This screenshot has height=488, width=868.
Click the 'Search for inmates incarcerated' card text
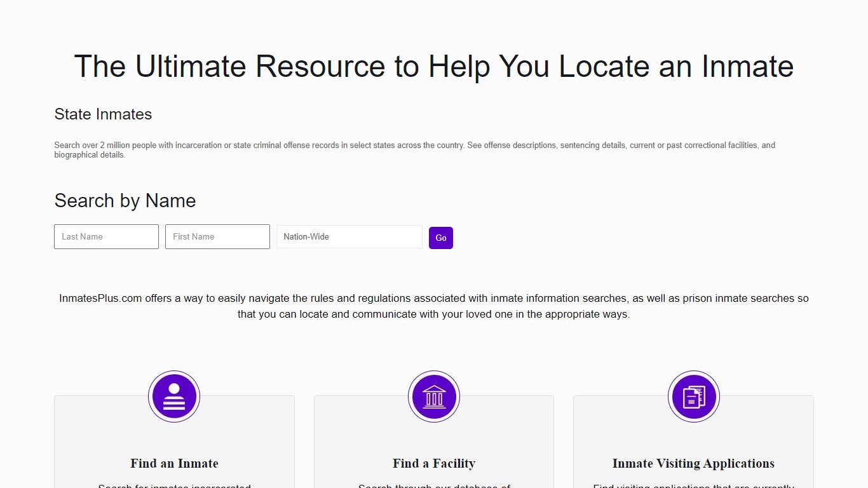174,485
